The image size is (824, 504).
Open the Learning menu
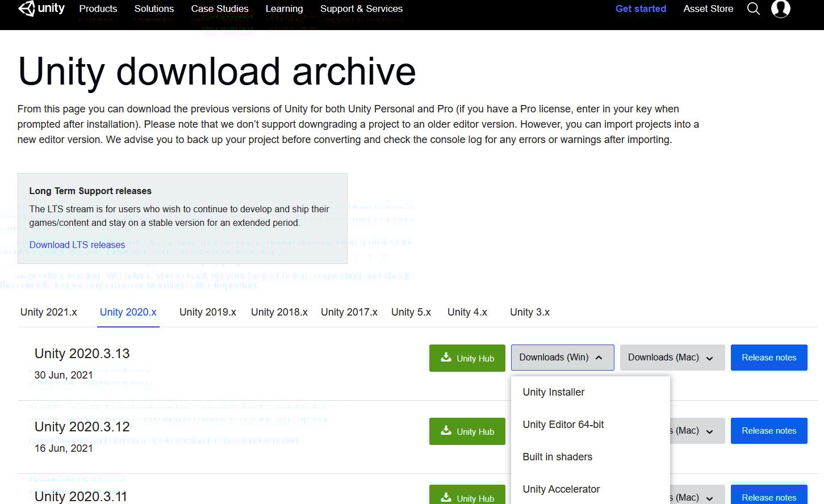[x=284, y=9]
